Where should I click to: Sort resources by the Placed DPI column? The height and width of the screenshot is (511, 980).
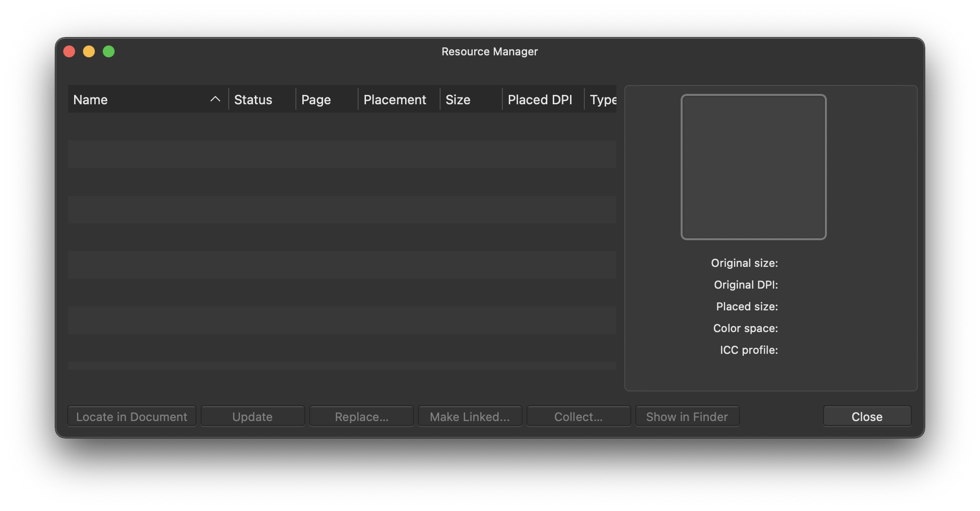543,99
